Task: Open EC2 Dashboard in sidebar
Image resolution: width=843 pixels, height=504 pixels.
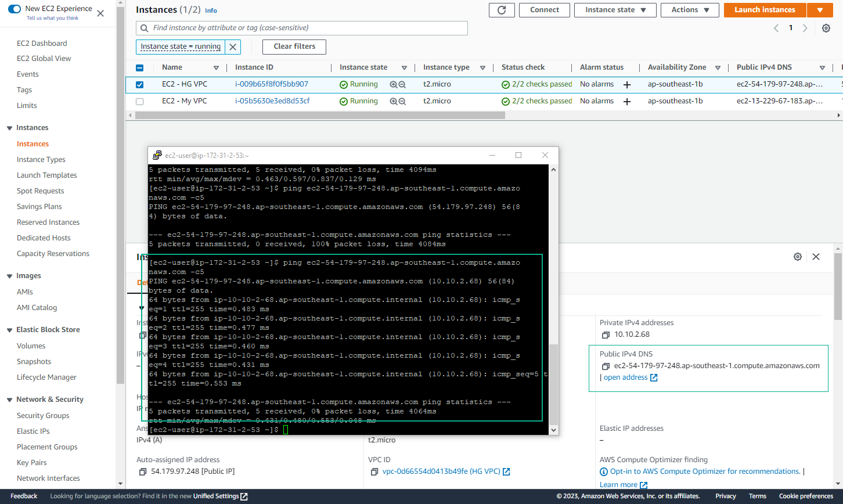Action: (x=42, y=44)
